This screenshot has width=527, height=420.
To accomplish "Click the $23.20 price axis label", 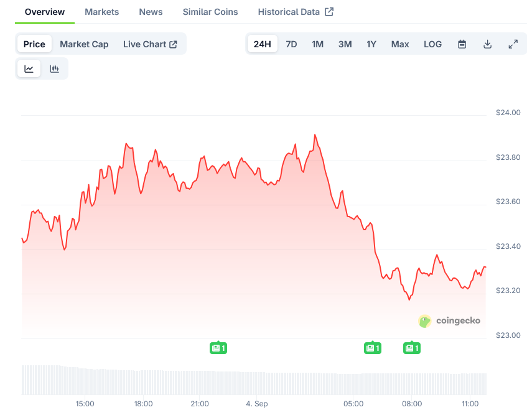I will (x=508, y=291).
